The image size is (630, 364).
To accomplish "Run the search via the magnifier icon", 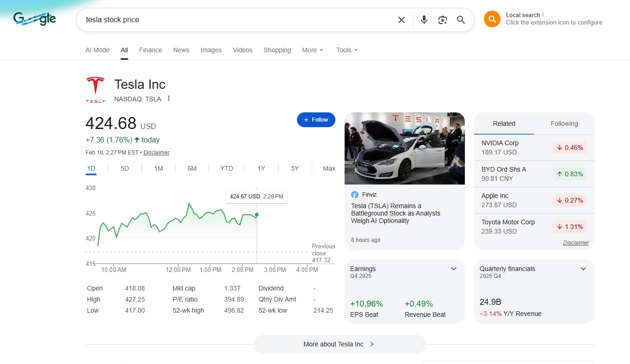I will pyautogui.click(x=461, y=20).
